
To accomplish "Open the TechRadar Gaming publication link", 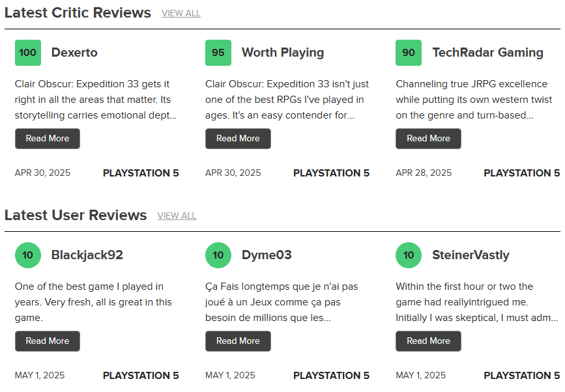I will pos(487,53).
